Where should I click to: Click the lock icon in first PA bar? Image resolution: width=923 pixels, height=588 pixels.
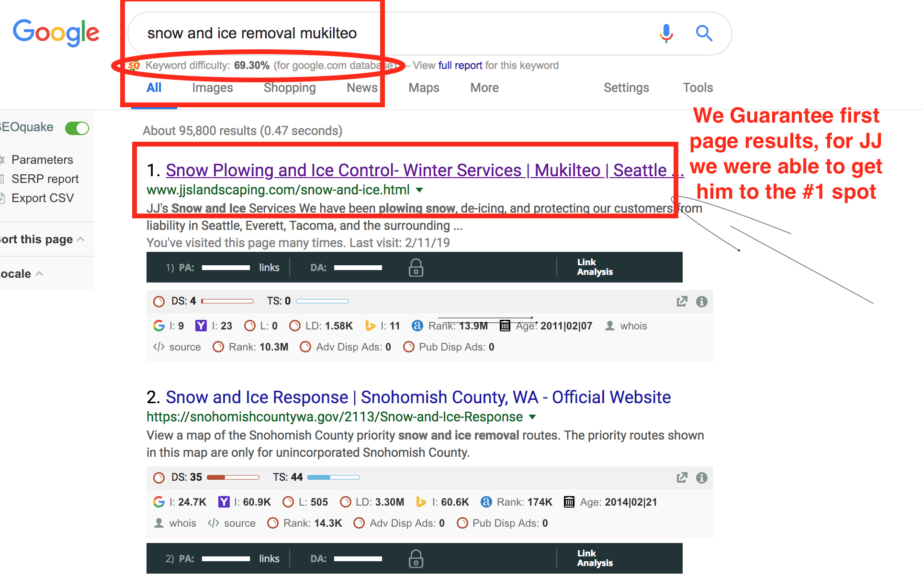tap(416, 268)
